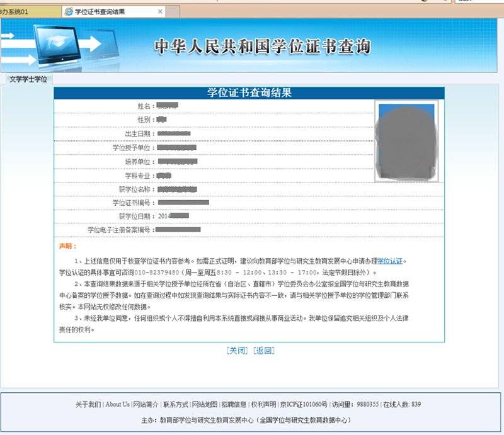Select the 文学学士学位 tab
This screenshot has width=504, height=435.
click(x=28, y=80)
